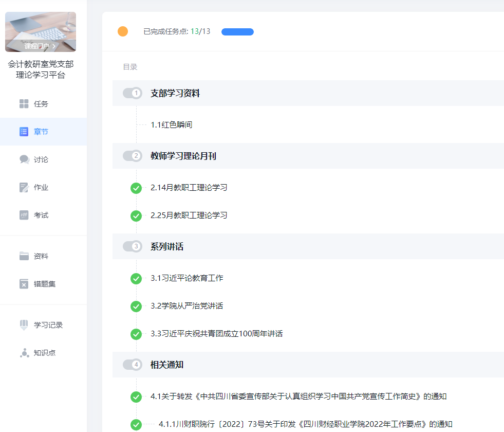Click the 考试 score icon
This screenshot has height=432, width=504.
24,215
